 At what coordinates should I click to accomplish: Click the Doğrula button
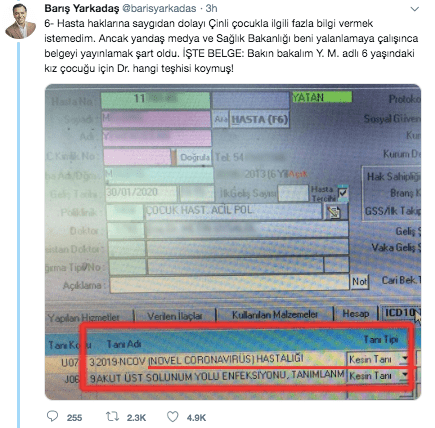coord(195,157)
